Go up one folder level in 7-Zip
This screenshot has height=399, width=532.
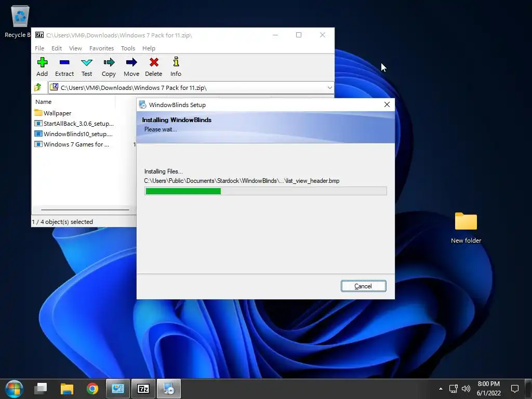[38, 87]
